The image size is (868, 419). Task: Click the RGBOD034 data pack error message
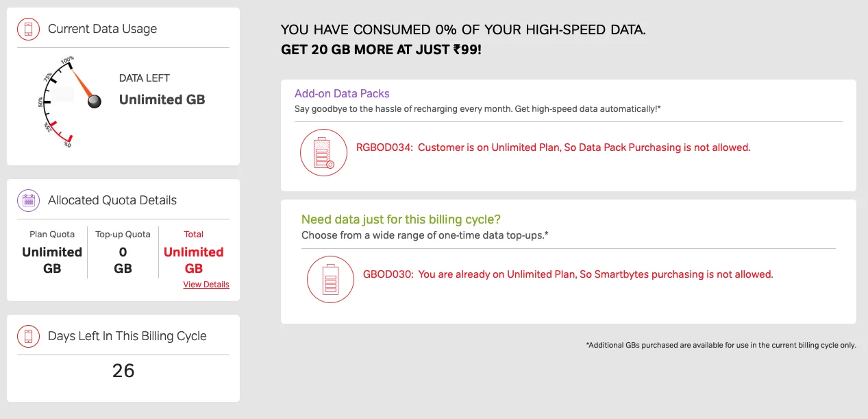[553, 147]
